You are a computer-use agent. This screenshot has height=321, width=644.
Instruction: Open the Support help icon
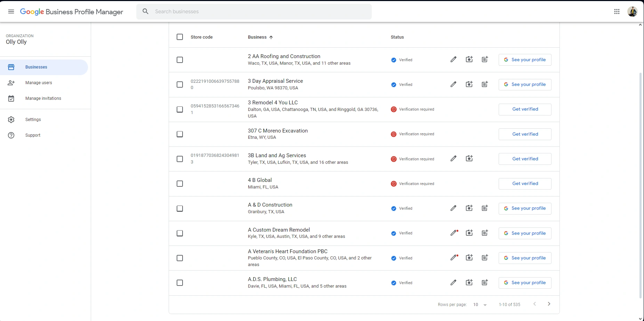(11, 135)
